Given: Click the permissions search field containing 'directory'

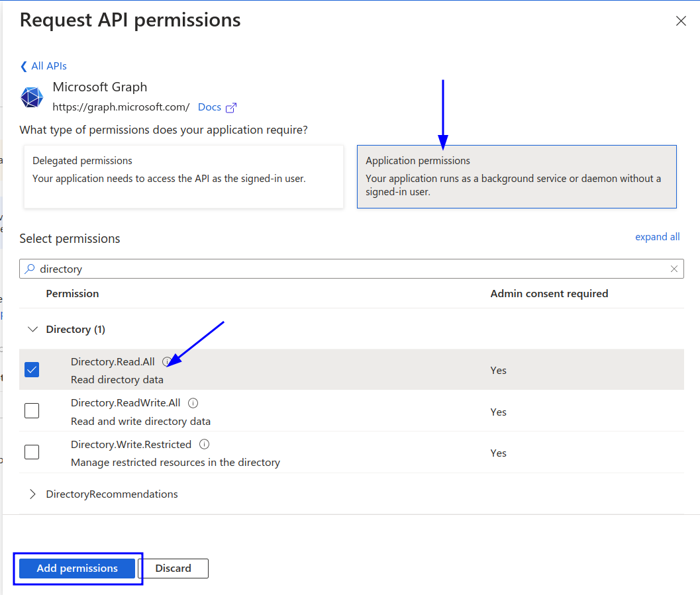Looking at the screenshot, I should click(x=352, y=269).
